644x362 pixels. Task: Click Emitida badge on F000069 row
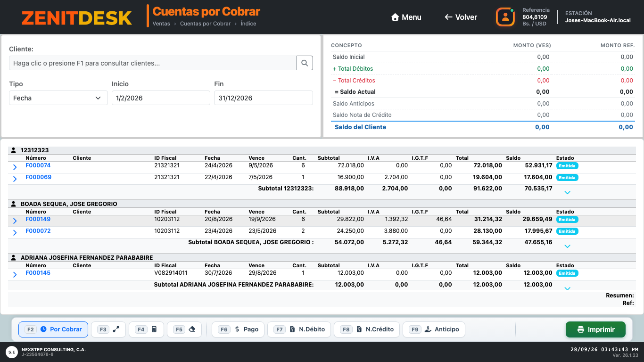pos(567,178)
